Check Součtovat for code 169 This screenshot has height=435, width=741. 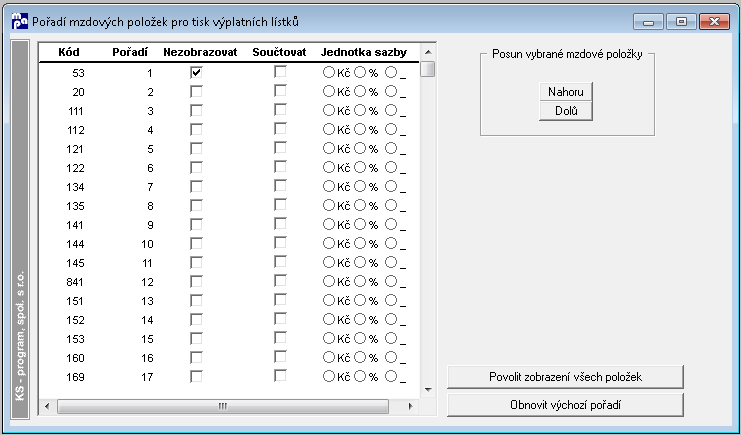click(280, 376)
